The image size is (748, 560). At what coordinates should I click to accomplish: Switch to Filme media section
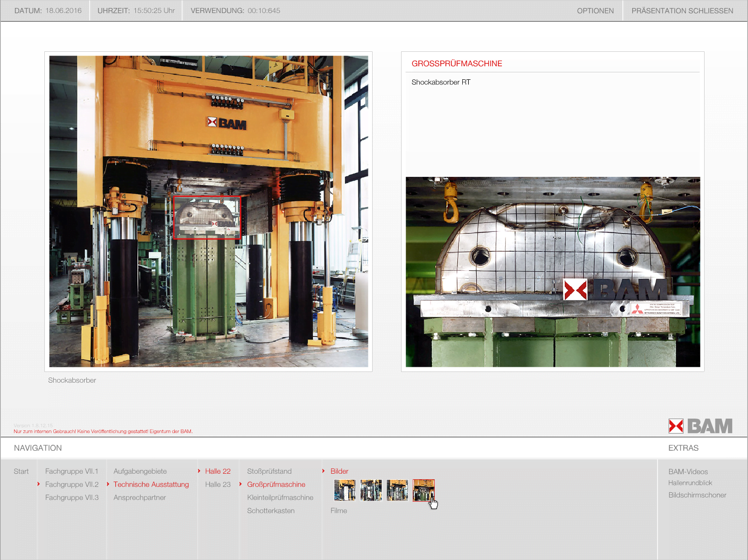pos(339,511)
